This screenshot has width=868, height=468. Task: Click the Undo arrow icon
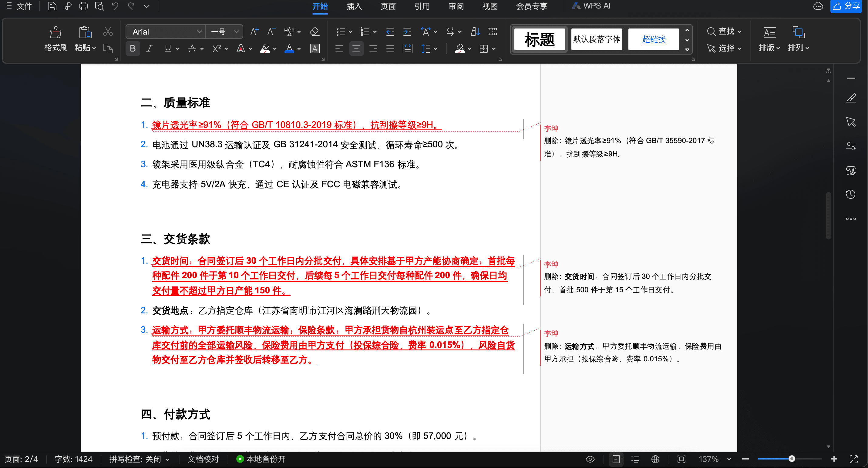115,6
